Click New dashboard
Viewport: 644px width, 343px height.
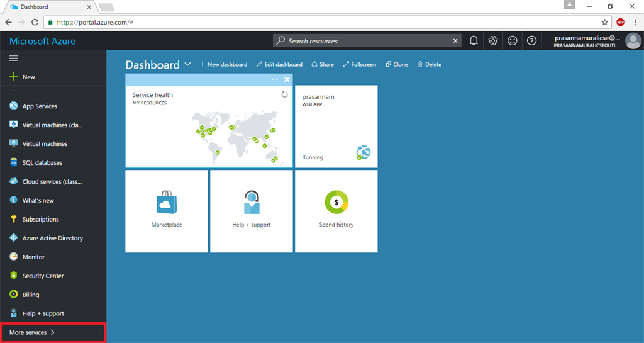[223, 64]
